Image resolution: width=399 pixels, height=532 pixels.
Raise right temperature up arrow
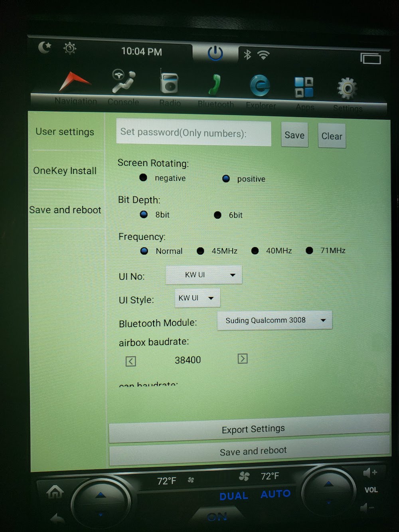tap(328, 484)
